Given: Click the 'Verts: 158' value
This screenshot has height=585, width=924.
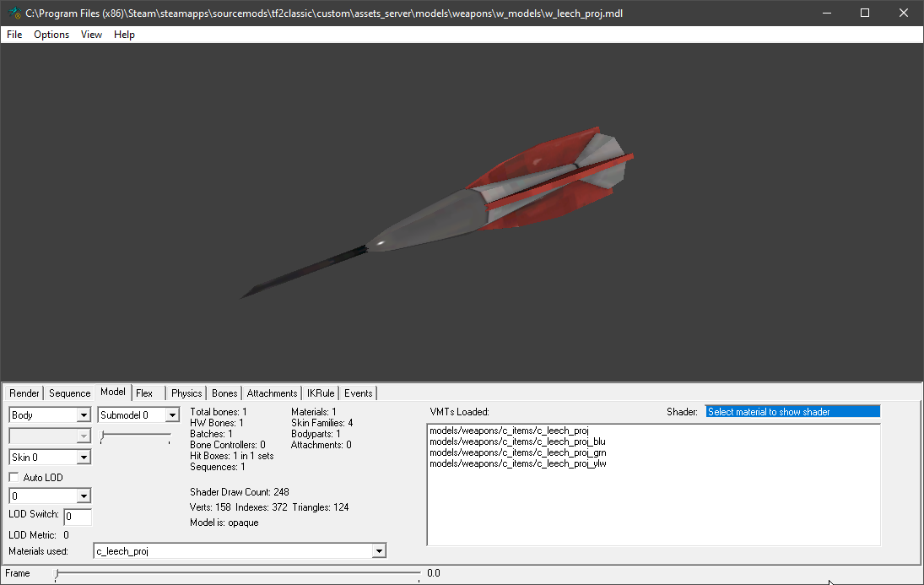Looking at the screenshot, I should [210, 507].
